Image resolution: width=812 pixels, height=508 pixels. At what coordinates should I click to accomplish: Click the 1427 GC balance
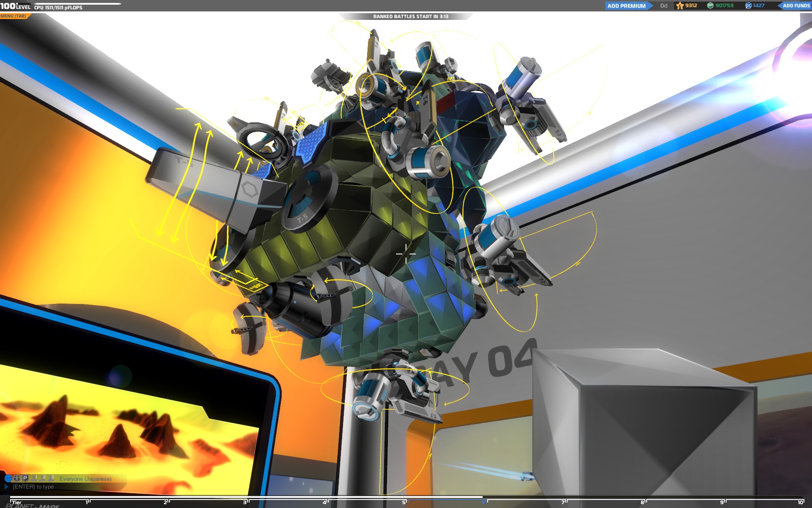[759, 6]
